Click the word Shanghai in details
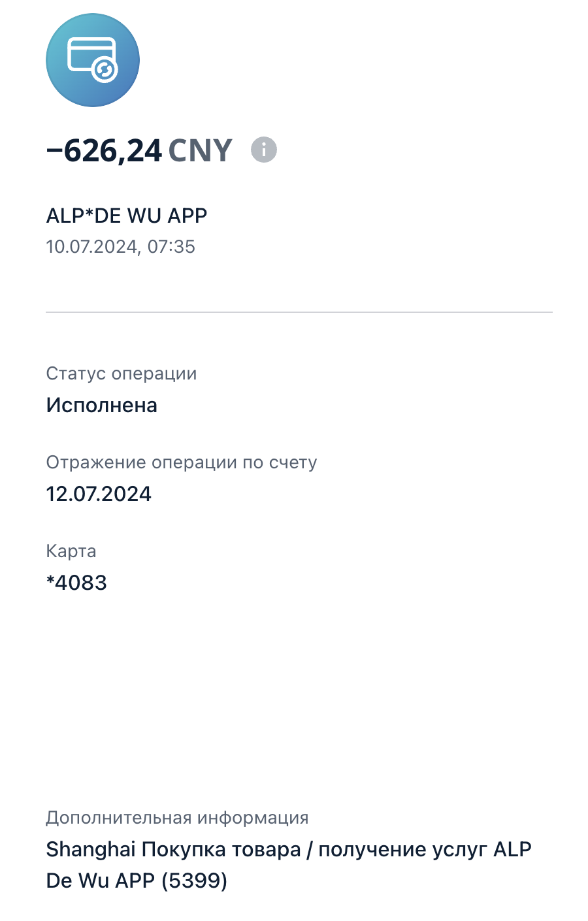This screenshot has width=588, height=921. [91, 850]
